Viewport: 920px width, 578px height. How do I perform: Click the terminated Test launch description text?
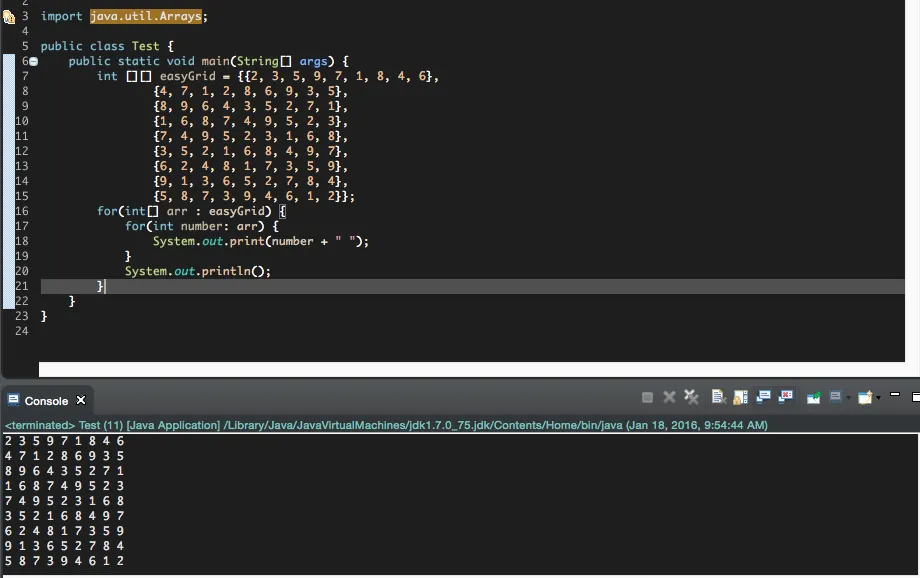386,425
